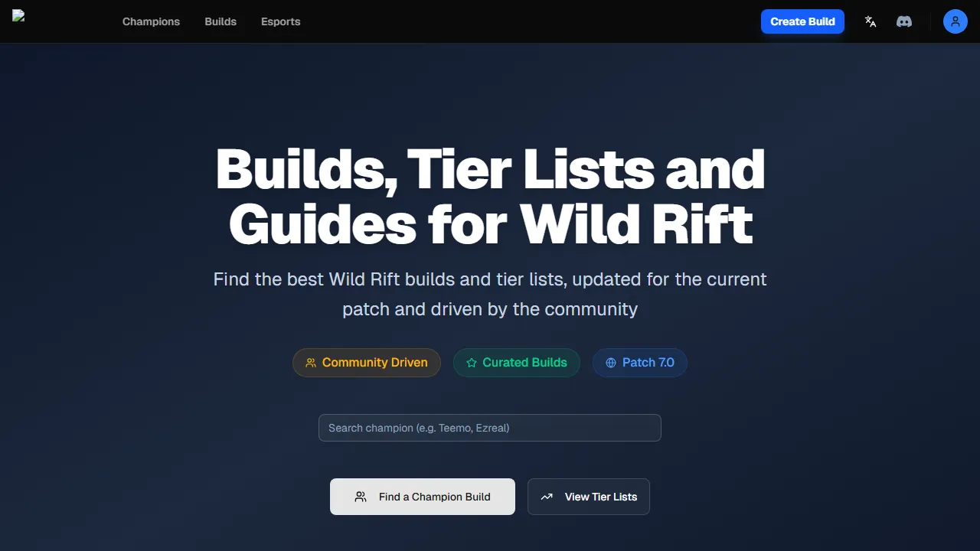The image size is (980, 551).
Task: Click the Curated Builds badge
Action: (x=517, y=363)
